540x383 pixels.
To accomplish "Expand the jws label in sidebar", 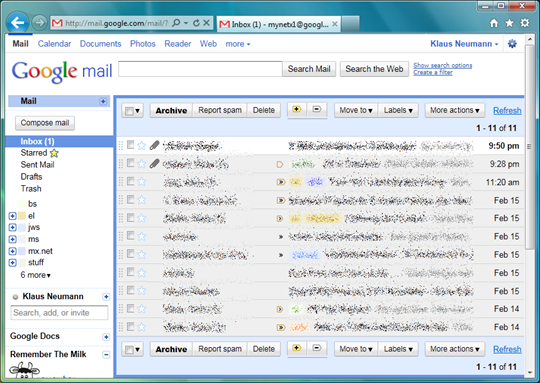I will click(x=12, y=227).
